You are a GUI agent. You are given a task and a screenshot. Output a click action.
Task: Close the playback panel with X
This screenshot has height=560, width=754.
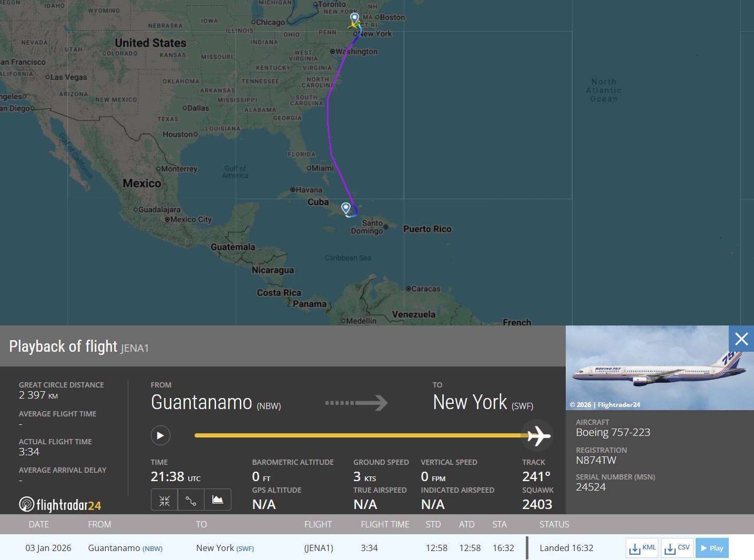coord(741,339)
